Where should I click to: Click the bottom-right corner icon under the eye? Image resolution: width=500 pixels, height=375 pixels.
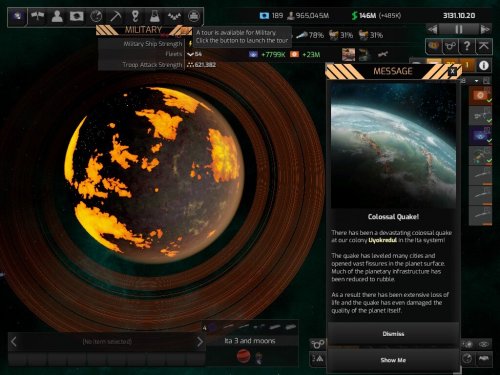pyautogui.click(x=484, y=359)
